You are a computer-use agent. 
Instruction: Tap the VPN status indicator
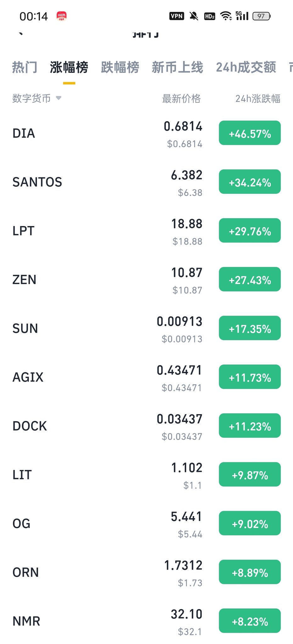point(177,16)
